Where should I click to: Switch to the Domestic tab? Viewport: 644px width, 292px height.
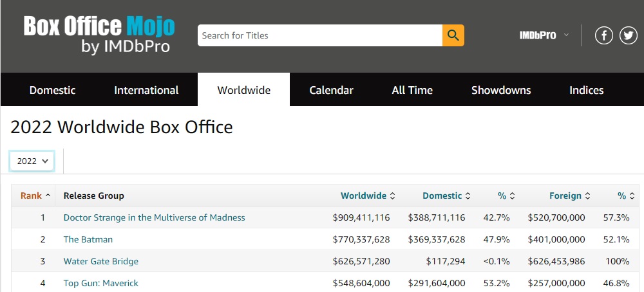(52, 90)
